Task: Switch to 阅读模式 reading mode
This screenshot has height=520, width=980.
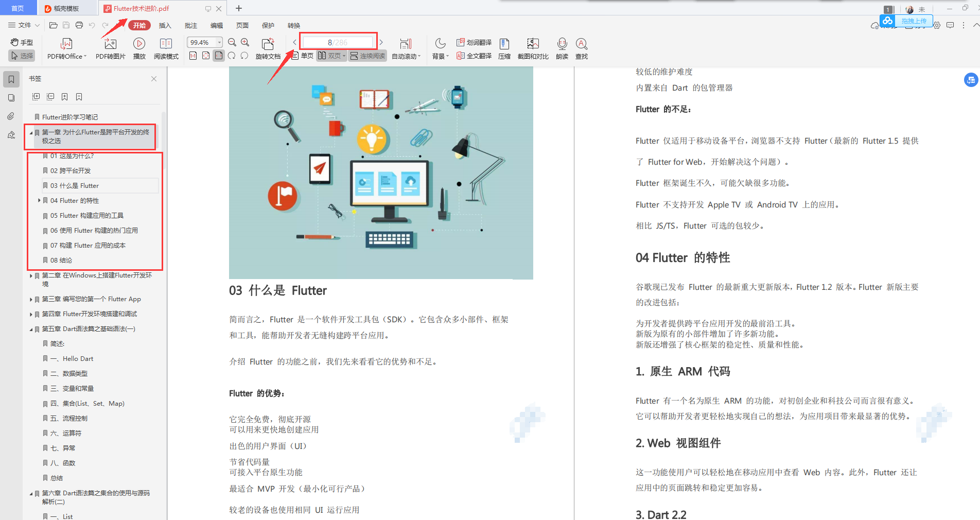Action: [x=166, y=49]
